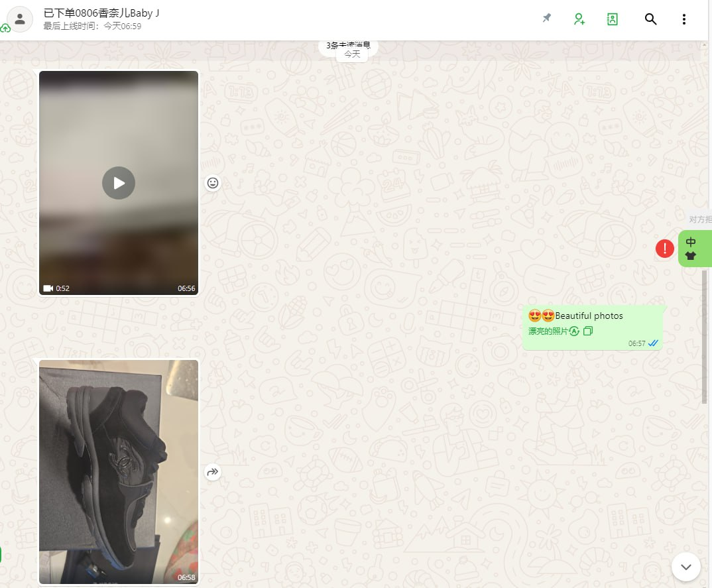This screenshot has width=712, height=588.
Task: Search messages using the magnifier icon
Action: tap(650, 19)
